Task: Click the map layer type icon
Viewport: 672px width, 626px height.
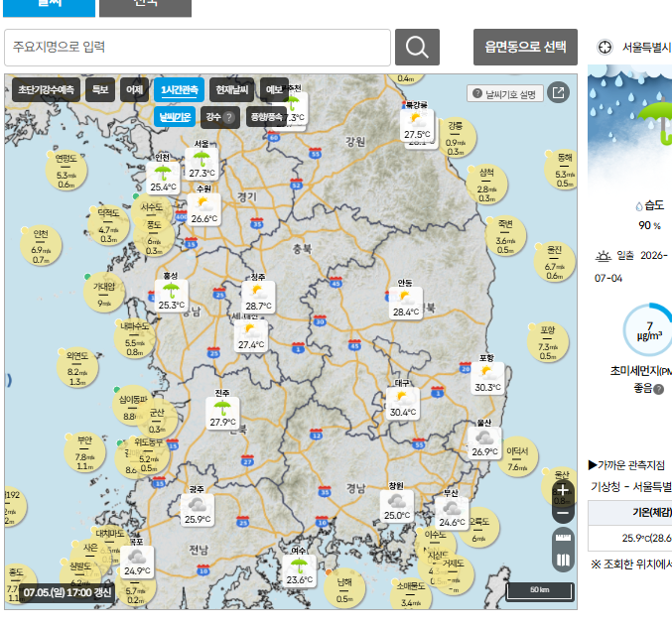Action: tap(563, 560)
